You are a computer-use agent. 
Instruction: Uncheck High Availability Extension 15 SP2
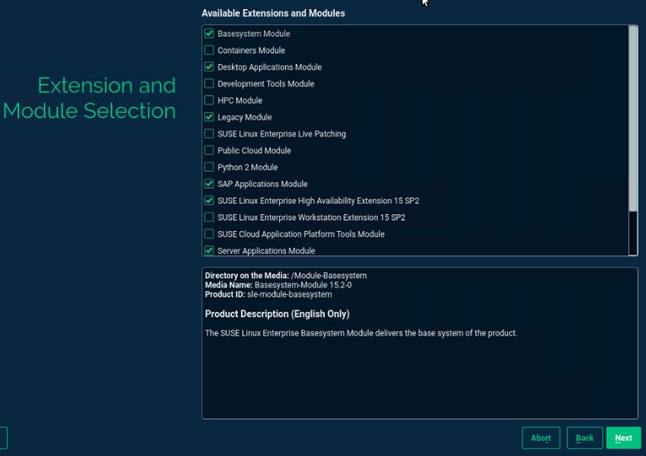[209, 201]
